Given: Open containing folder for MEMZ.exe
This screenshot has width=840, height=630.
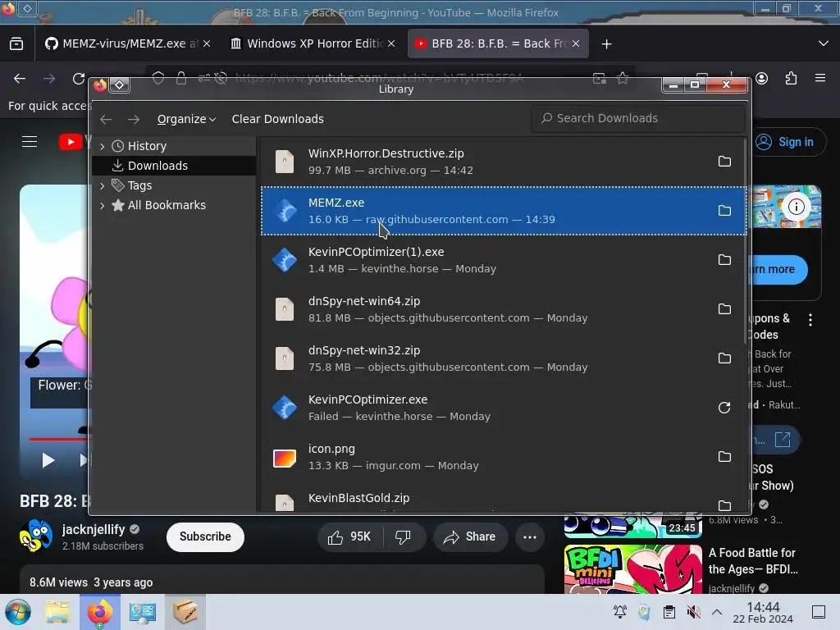Looking at the screenshot, I should (724, 211).
